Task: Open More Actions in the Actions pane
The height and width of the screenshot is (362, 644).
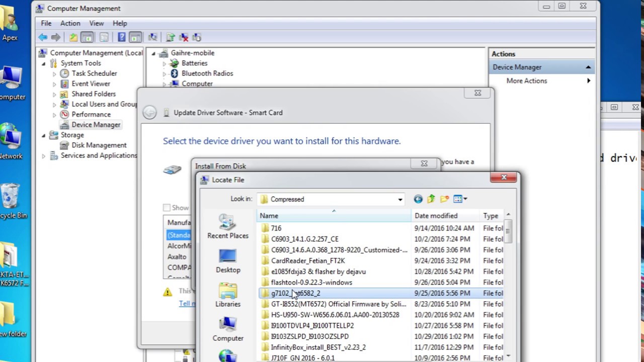Action: click(527, 80)
